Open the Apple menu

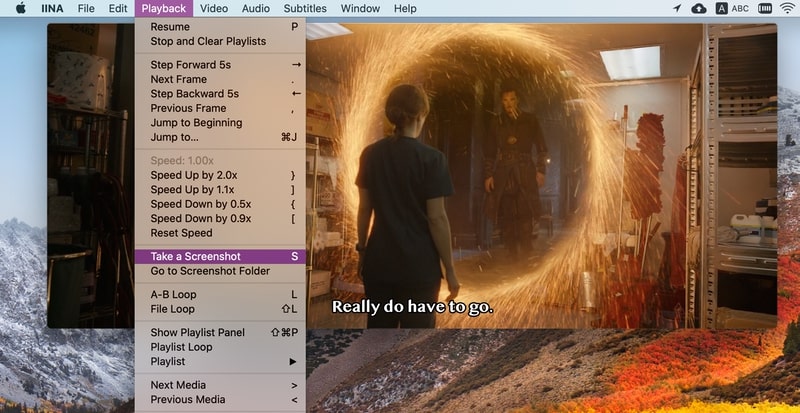pyautogui.click(x=20, y=8)
